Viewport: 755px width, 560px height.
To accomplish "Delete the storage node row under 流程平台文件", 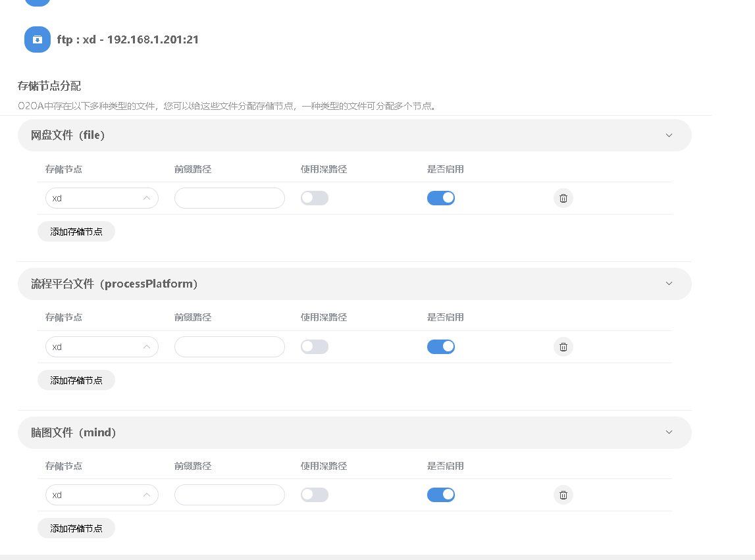I will (x=563, y=347).
